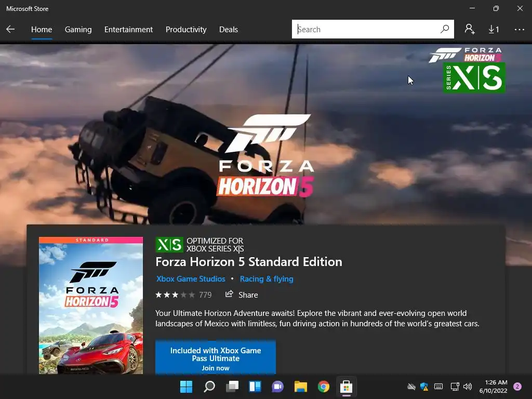Viewport: 532px width, 399px height.
Task: Open the touch keyboard tray icon
Action: coord(438,387)
